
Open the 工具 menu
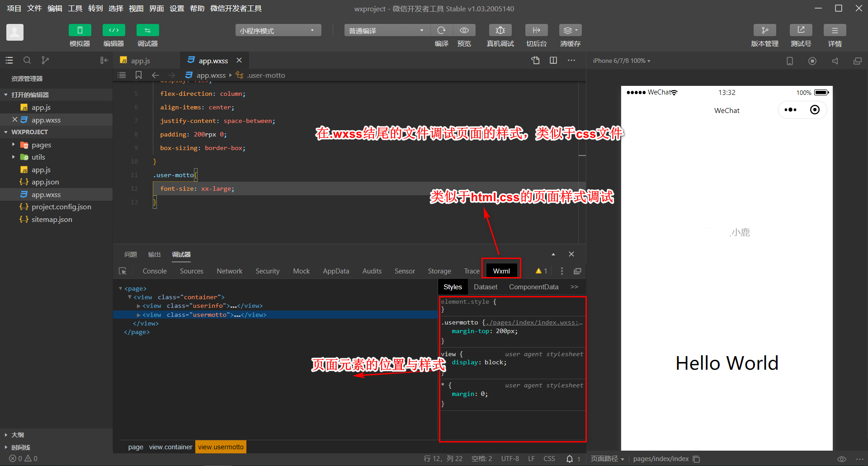click(x=75, y=8)
